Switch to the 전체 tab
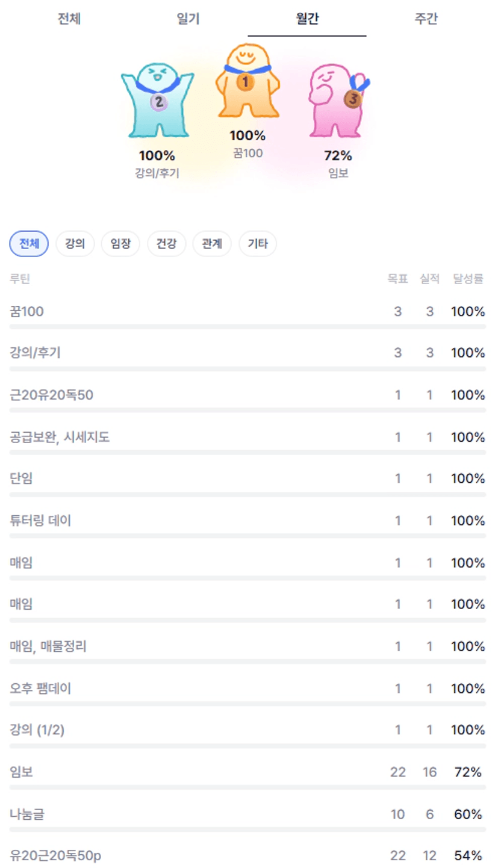Screen dimensions: 498x868 [69, 19]
